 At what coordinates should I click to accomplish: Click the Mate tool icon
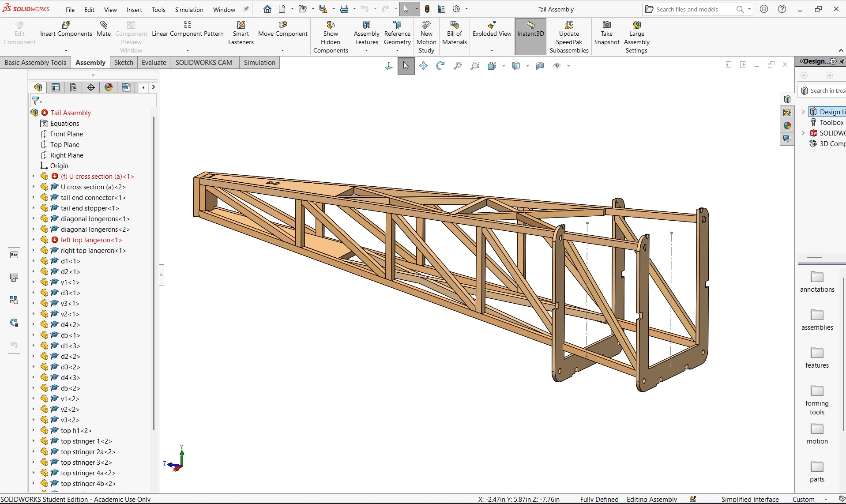pyautogui.click(x=104, y=25)
